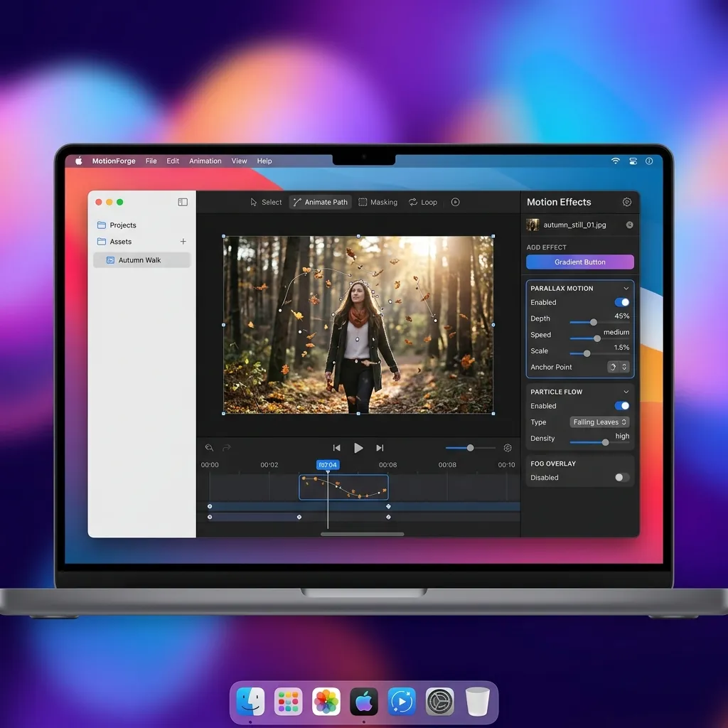Open Motion Effects settings gear

click(627, 202)
